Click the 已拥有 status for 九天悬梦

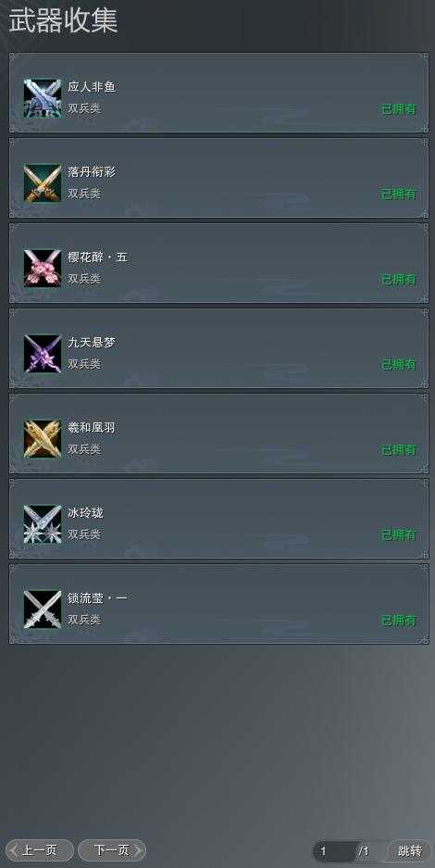pos(399,365)
